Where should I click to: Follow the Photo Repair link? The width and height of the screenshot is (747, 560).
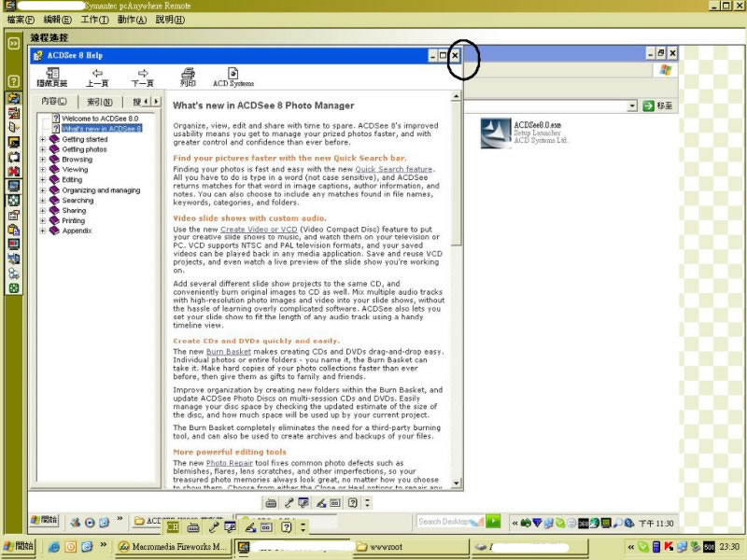(x=229, y=463)
